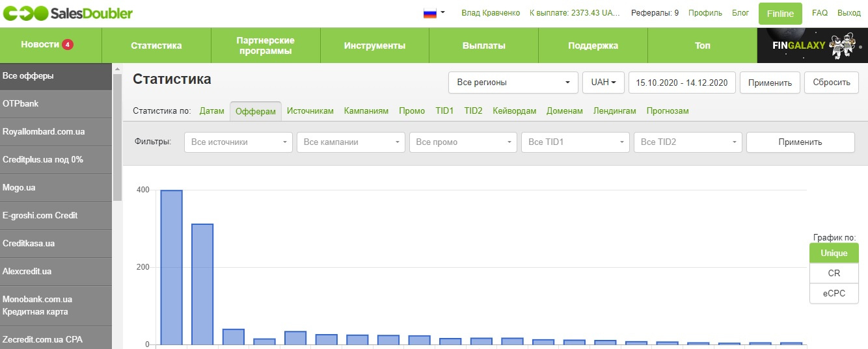Click the date range field

(x=682, y=83)
